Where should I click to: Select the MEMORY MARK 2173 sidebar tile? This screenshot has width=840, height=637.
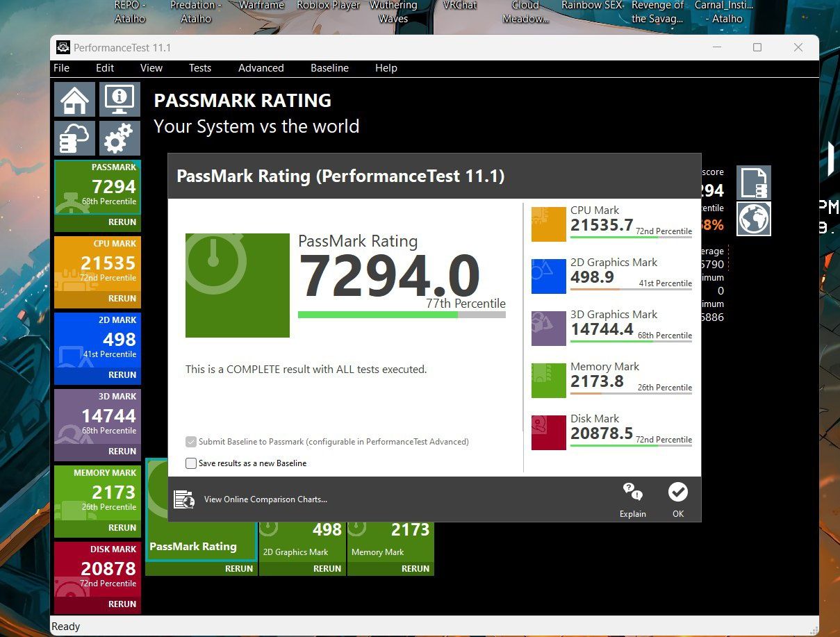click(x=98, y=493)
